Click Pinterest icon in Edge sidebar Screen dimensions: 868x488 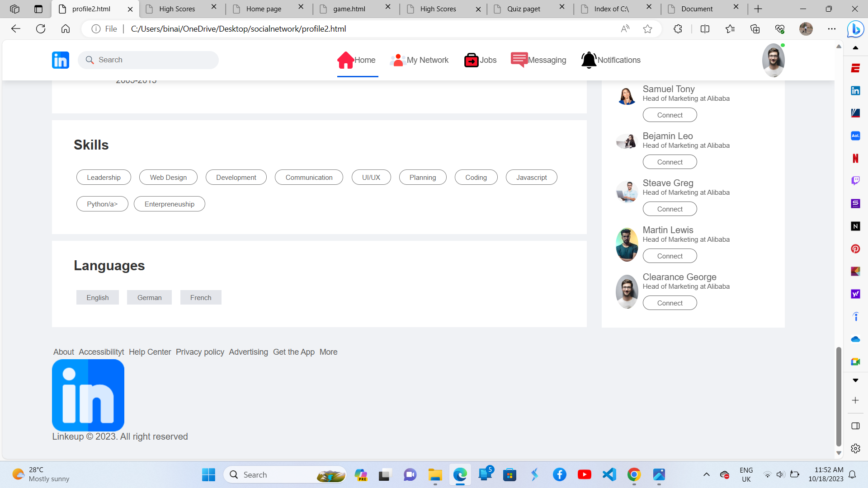[x=855, y=249]
